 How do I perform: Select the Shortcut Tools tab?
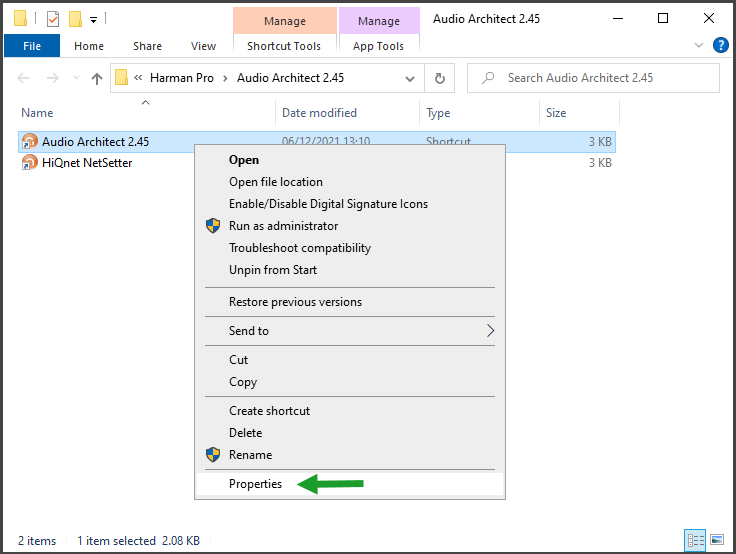click(284, 46)
